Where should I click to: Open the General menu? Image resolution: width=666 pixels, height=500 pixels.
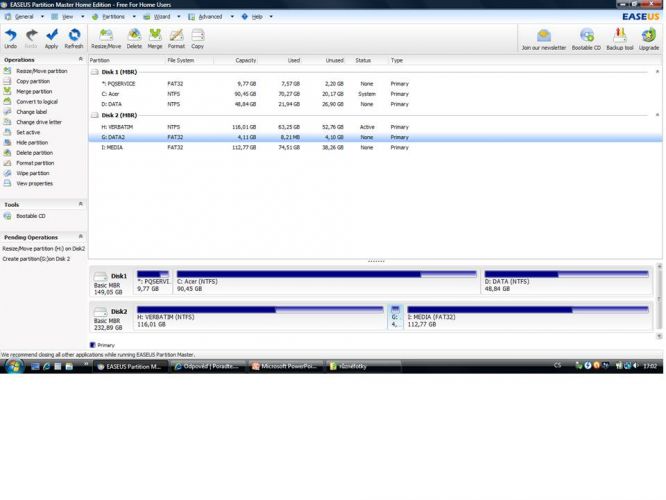point(24,17)
